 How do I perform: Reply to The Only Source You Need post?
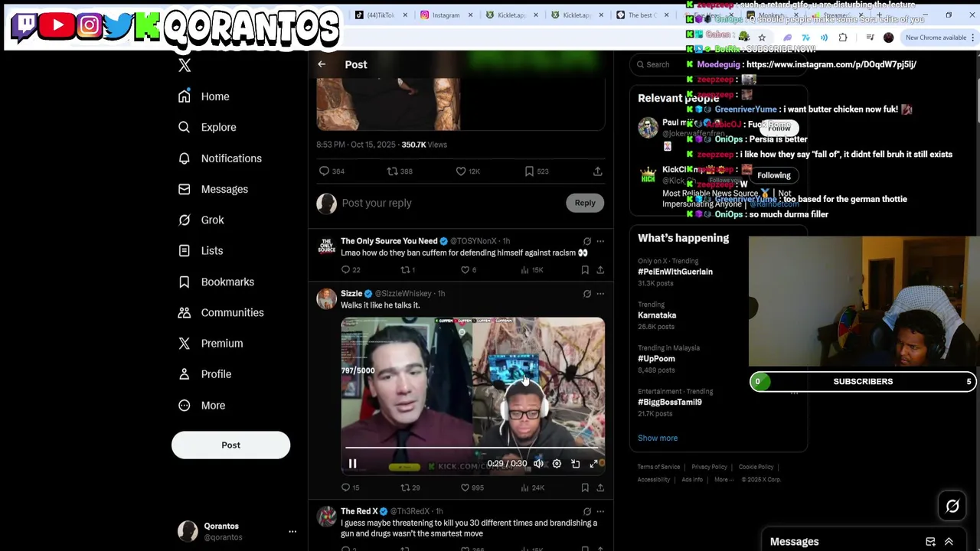point(351,269)
